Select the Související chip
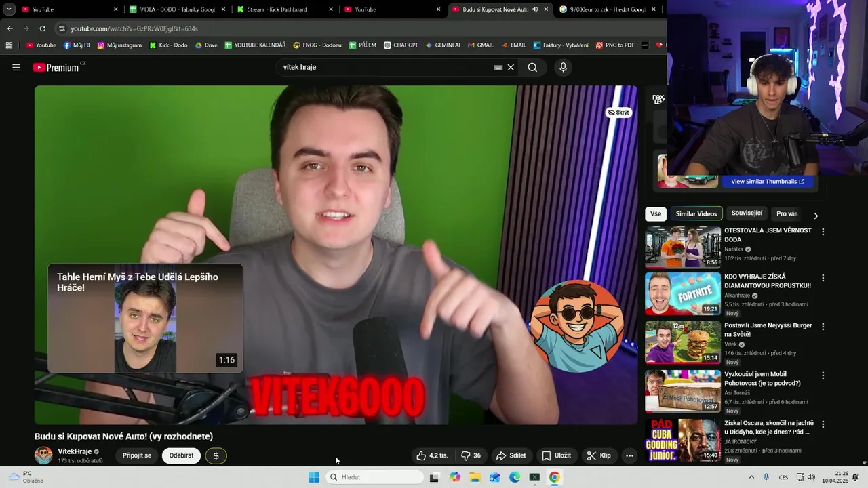Viewport: 868px width, 488px height. [x=747, y=213]
